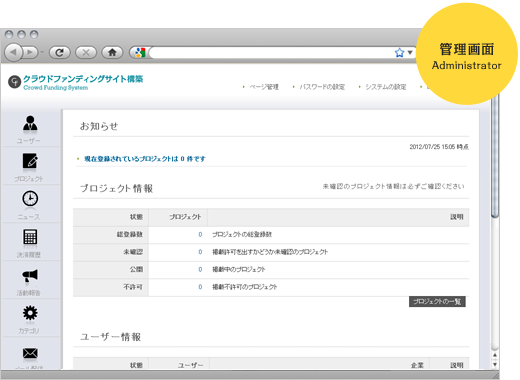Viewport: 520px width, 380px height.
Task: Open the システムの設定 menu item
Action: (x=386, y=87)
